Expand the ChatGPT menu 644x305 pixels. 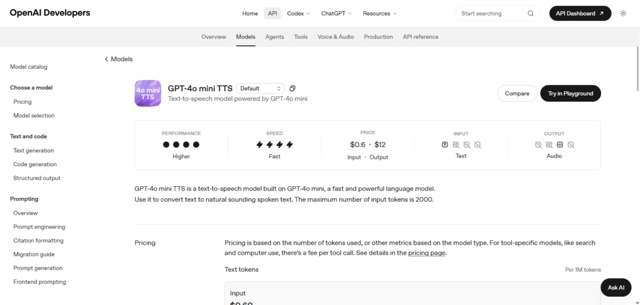click(336, 14)
